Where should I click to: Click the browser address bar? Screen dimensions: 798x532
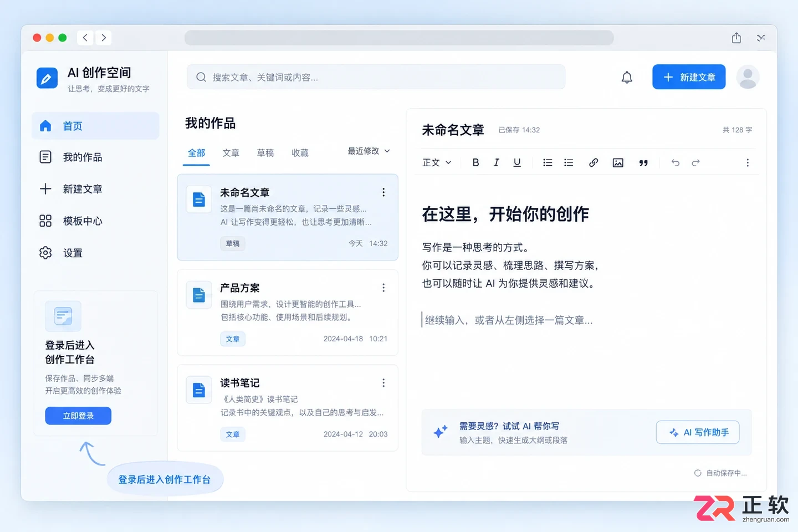coord(399,38)
